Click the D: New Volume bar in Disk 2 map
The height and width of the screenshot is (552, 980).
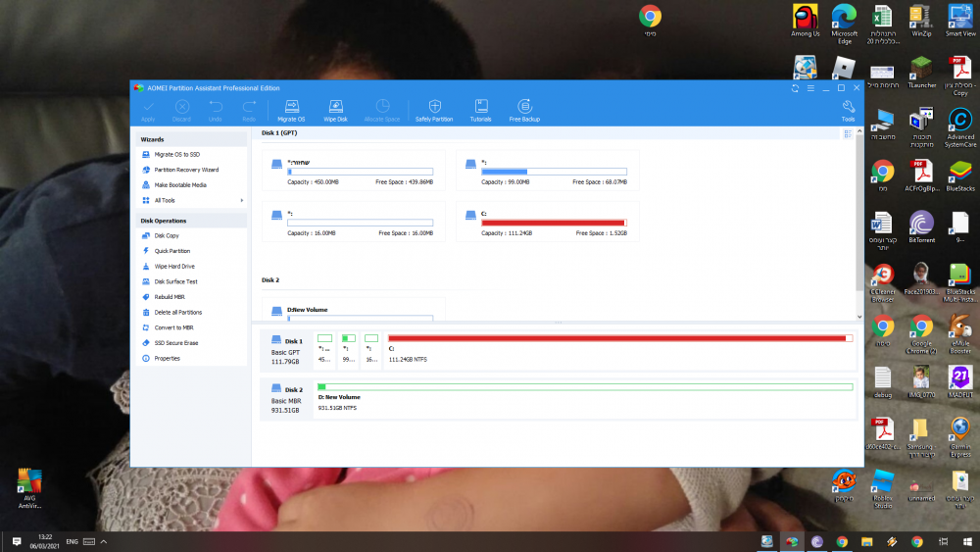click(x=585, y=387)
